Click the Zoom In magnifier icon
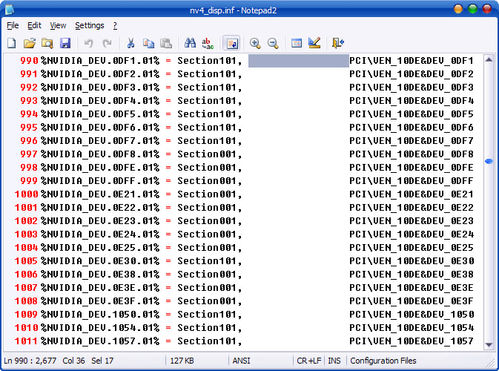Image resolution: width=499 pixels, height=371 pixels. coord(255,43)
